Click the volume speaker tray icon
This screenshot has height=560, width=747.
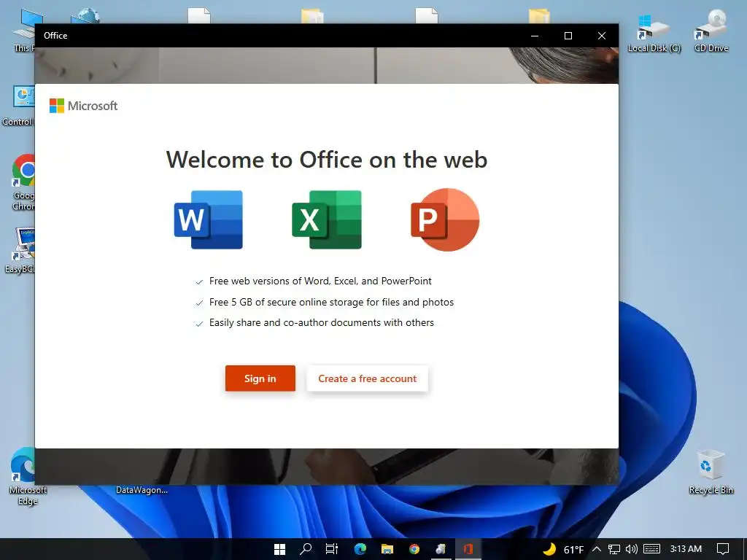(632, 550)
